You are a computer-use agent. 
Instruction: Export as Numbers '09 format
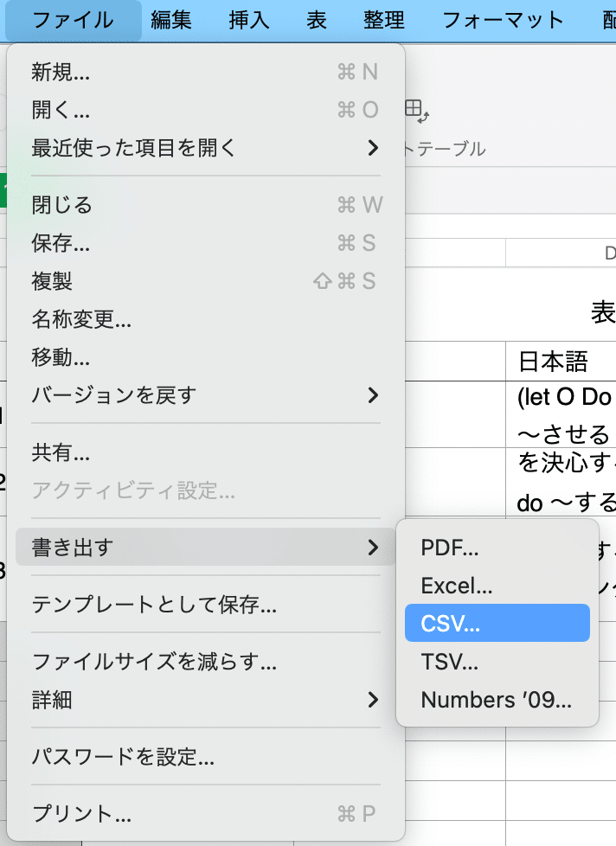(x=497, y=700)
